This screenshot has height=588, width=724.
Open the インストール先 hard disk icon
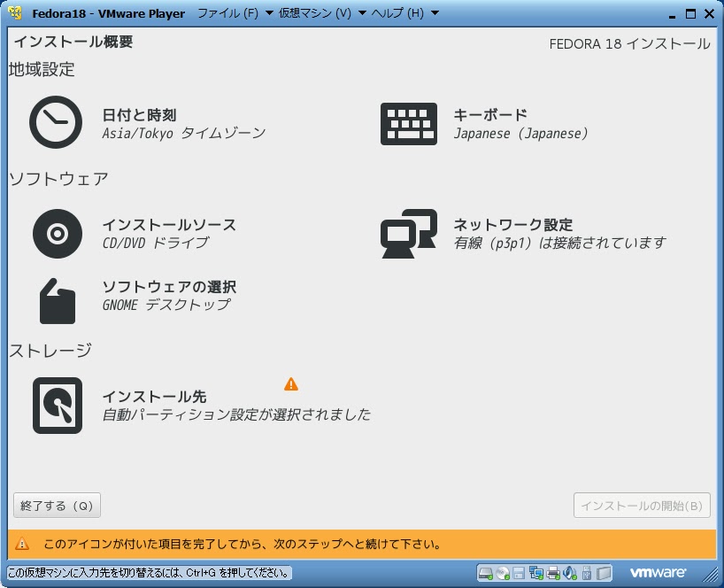tap(58, 406)
